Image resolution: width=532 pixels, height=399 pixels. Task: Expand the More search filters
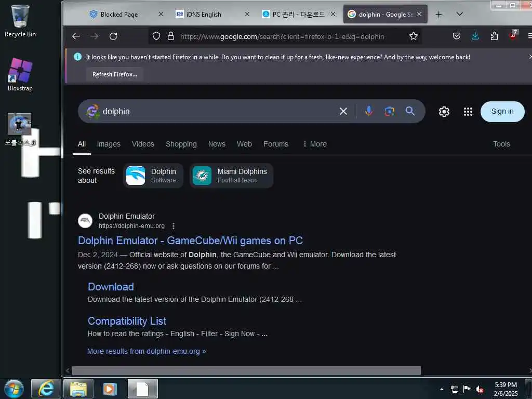pyautogui.click(x=314, y=144)
